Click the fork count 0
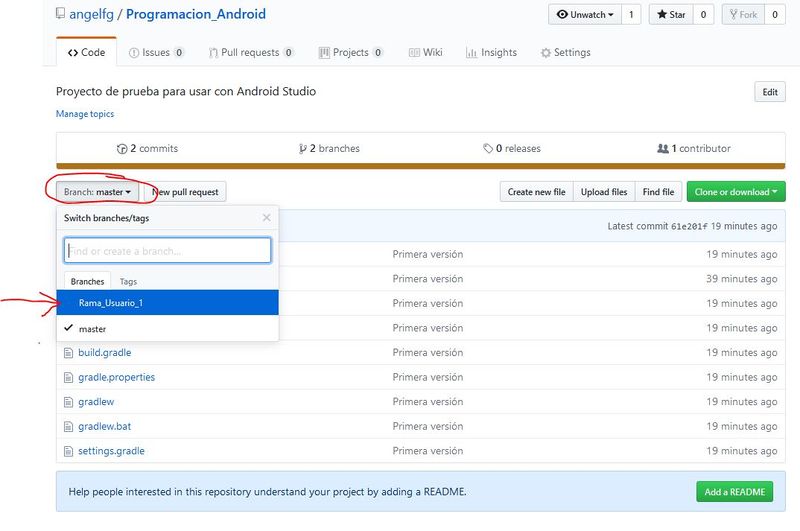The width and height of the screenshot is (800, 531). point(774,14)
